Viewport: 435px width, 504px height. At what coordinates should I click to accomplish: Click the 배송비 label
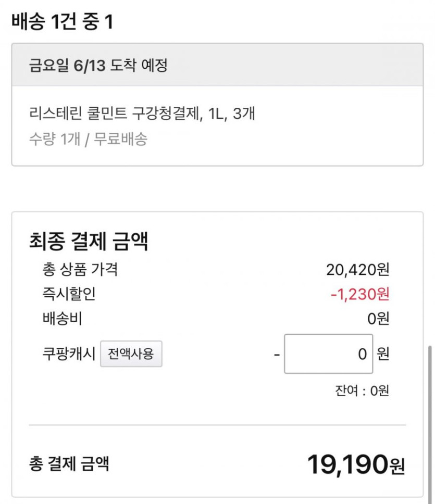[x=62, y=319]
